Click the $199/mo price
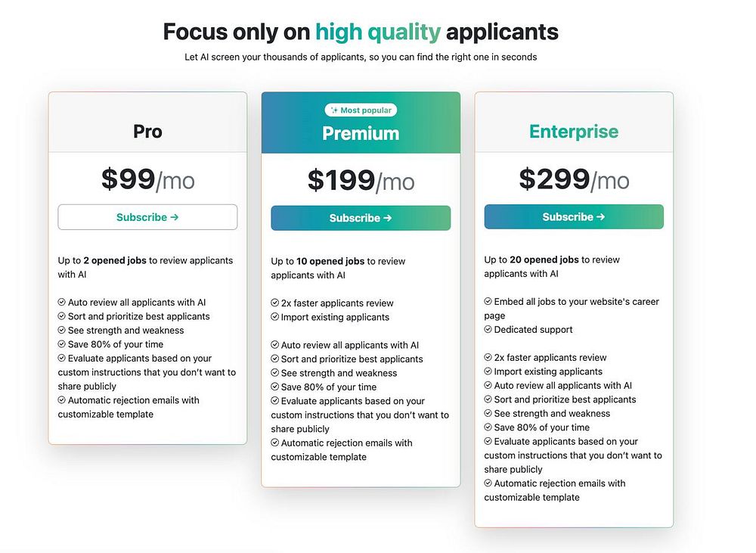The image size is (756, 553). point(361,181)
